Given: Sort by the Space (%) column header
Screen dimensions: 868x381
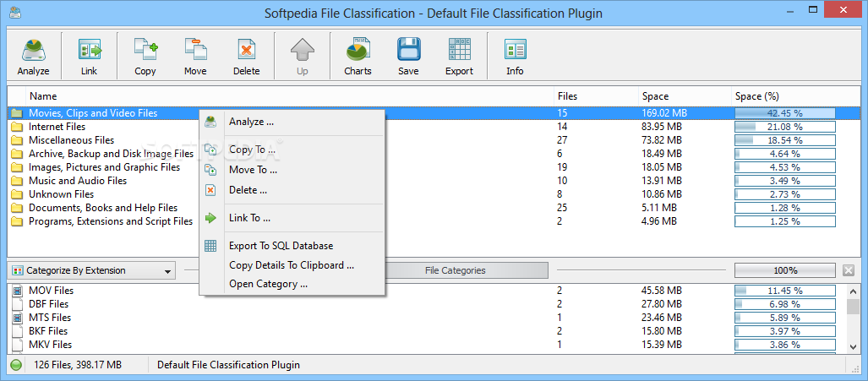Looking at the screenshot, I should (x=795, y=96).
